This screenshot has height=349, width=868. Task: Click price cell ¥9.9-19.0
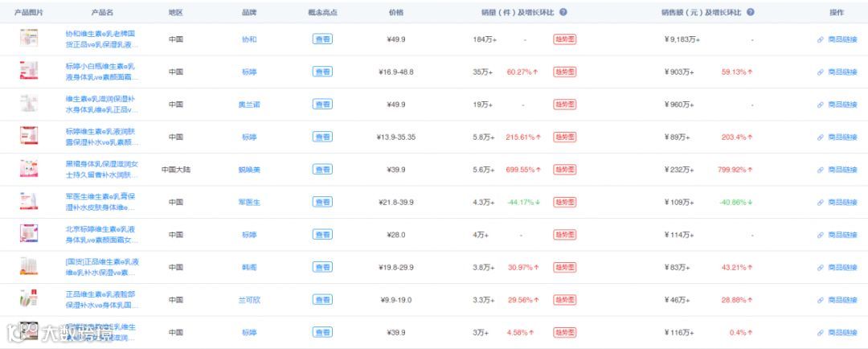(x=395, y=300)
